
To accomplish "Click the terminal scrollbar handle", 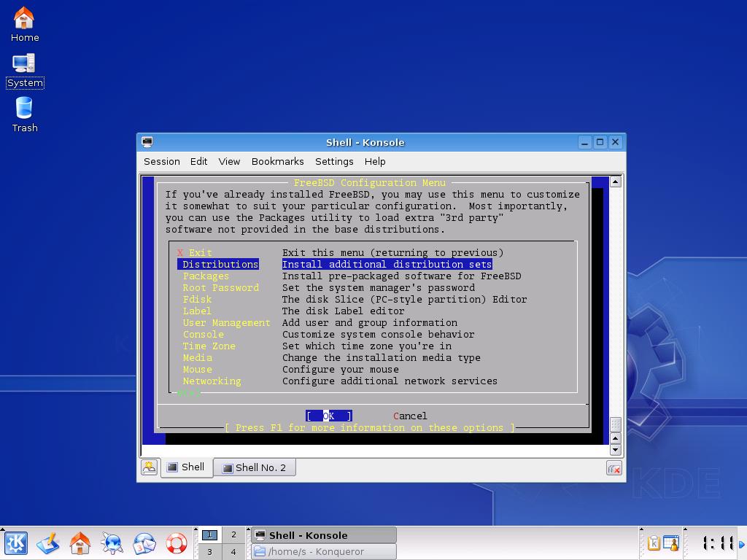I will coord(616,424).
